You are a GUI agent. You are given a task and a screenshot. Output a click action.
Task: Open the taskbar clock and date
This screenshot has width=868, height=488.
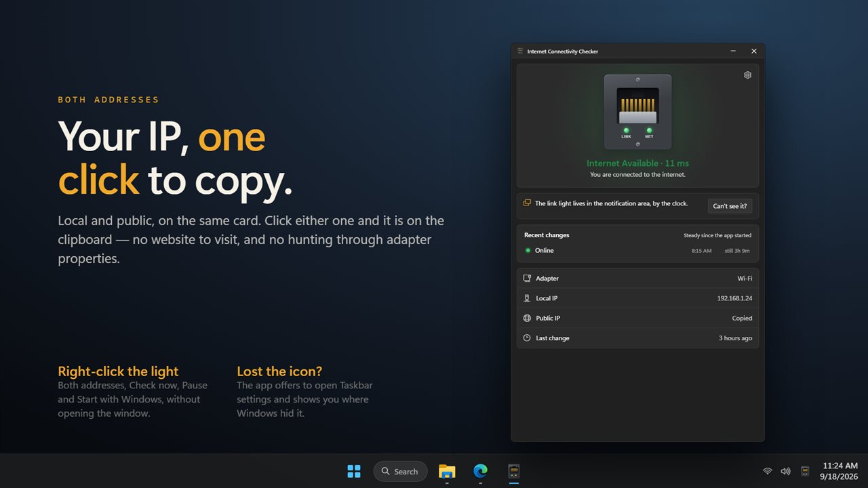[840, 471]
